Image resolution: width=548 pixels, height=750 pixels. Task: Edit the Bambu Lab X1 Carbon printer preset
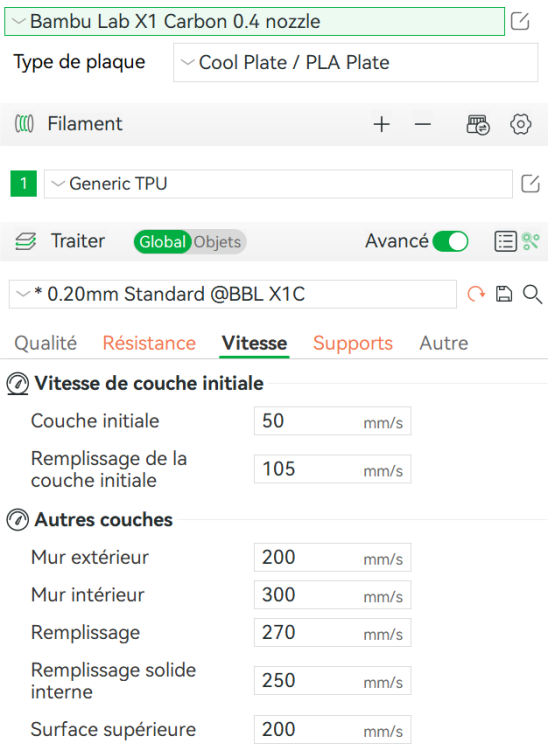coord(520,22)
